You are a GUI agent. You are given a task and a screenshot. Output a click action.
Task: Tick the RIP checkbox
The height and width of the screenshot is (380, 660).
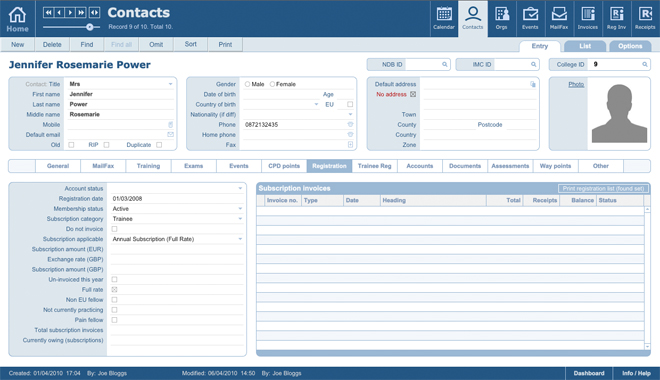pos(106,145)
